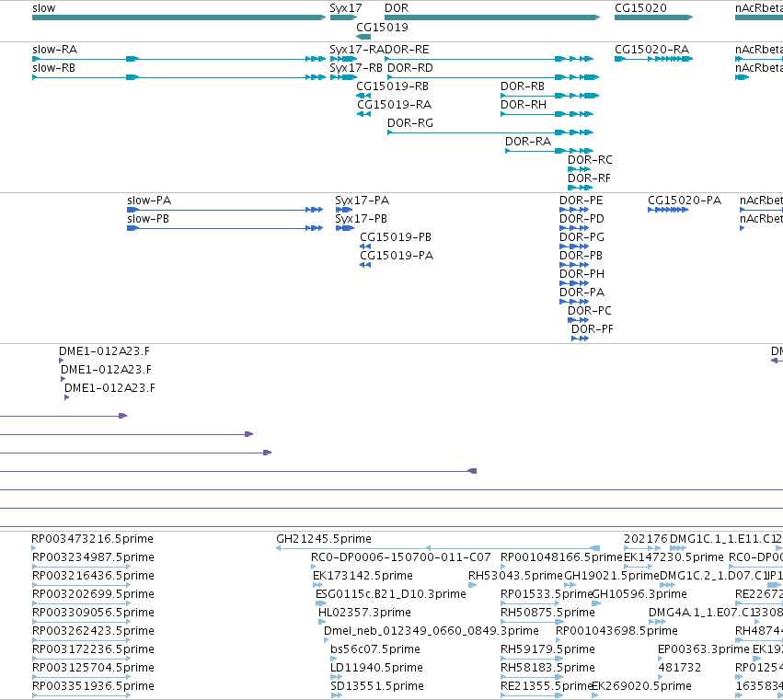The image size is (783, 700).
Task: Click the slow-PB protein label
Action: coord(148,219)
